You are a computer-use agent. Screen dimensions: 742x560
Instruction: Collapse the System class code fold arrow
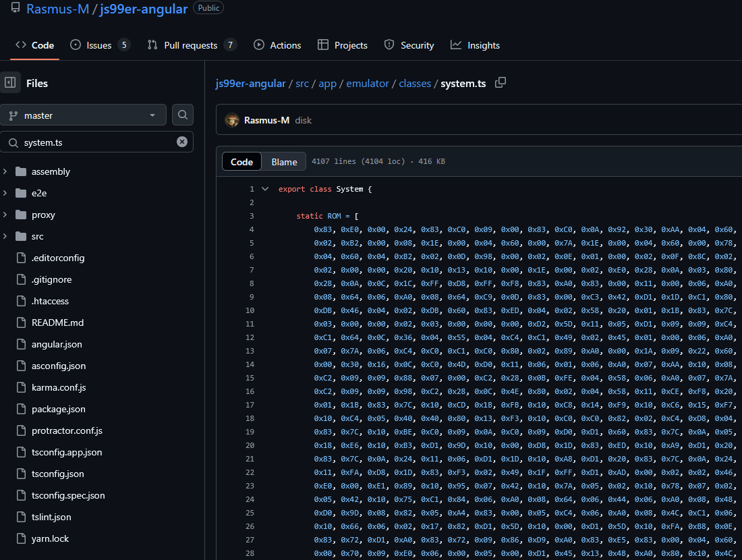[266, 189]
